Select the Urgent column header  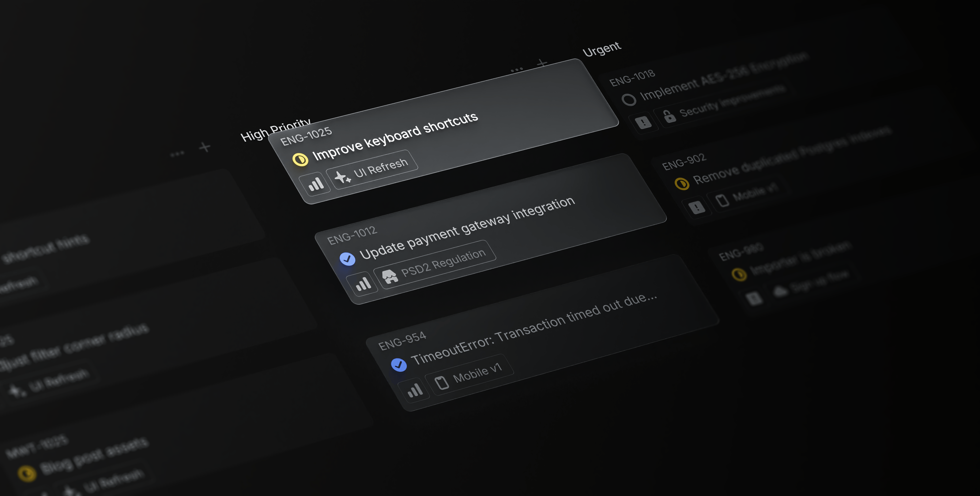coord(601,50)
